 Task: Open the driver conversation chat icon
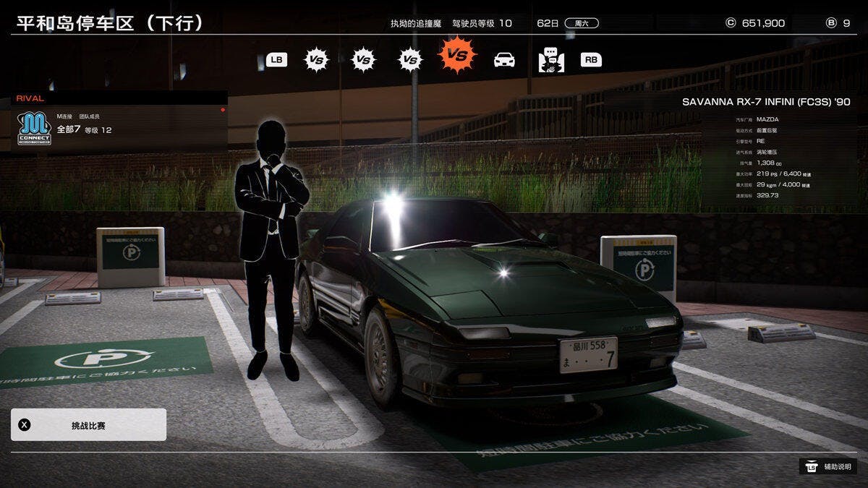(551, 59)
